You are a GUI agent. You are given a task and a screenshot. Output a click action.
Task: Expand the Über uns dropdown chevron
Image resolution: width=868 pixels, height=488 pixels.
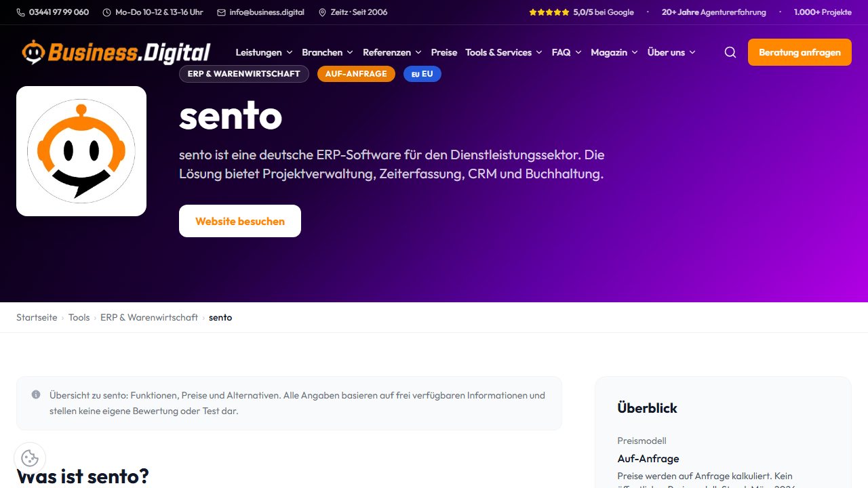point(692,52)
